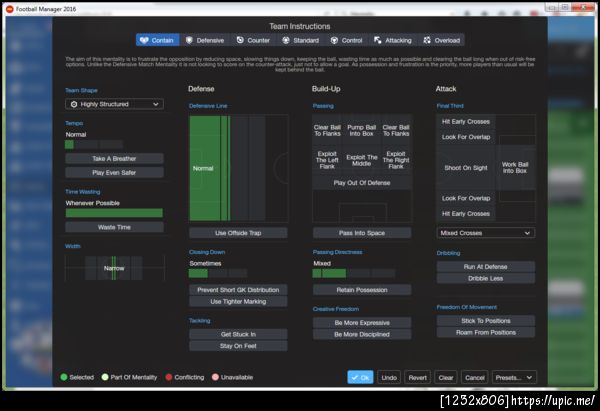Click the Revert button
This screenshot has height=411, width=600.
tap(417, 377)
